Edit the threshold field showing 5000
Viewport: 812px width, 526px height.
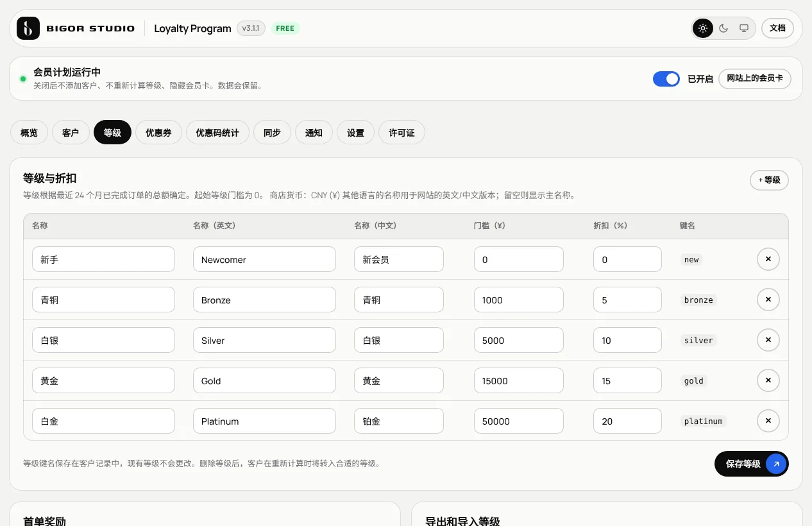[x=519, y=340]
